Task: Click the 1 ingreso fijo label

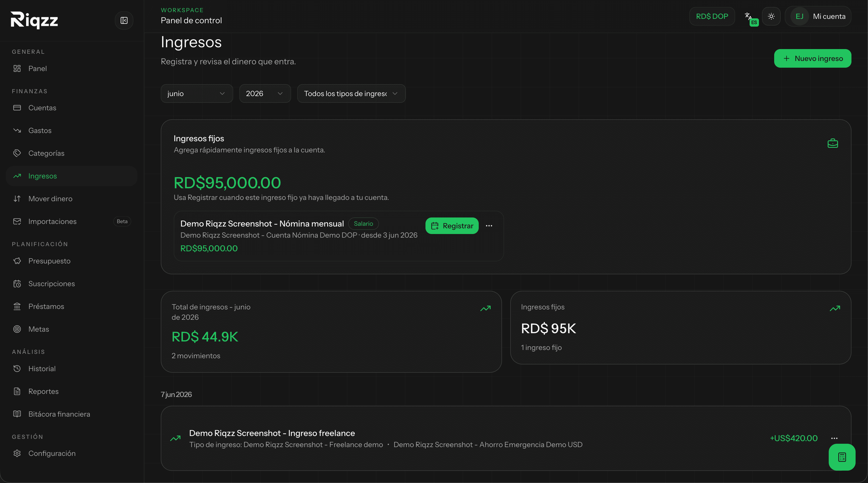Action: click(x=541, y=348)
